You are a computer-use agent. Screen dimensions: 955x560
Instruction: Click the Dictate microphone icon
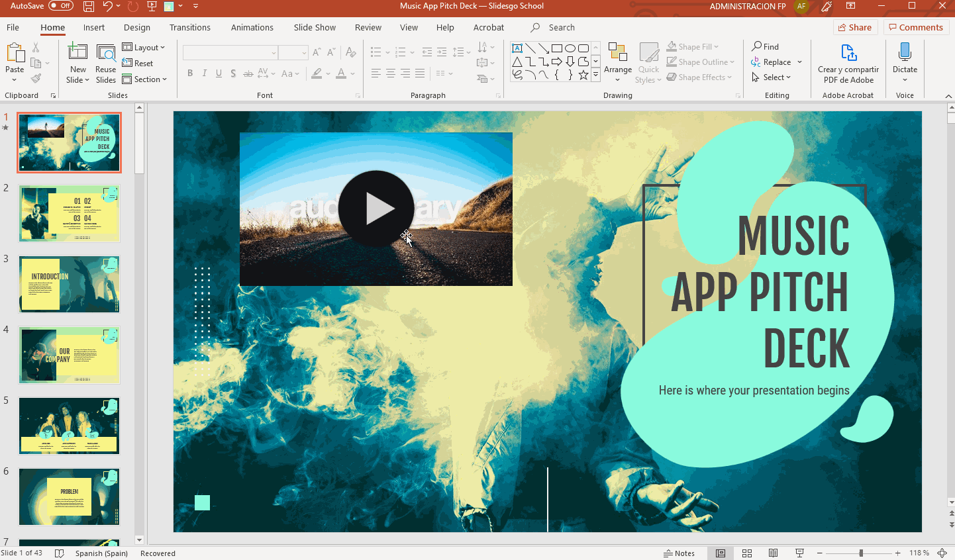pyautogui.click(x=905, y=53)
